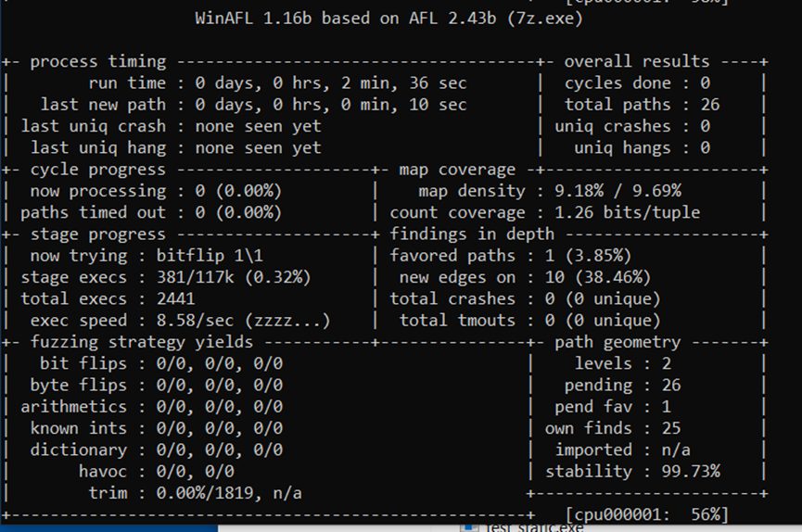Click the findings in depth header
Viewport: 802px width, 532px height.
click(472, 234)
